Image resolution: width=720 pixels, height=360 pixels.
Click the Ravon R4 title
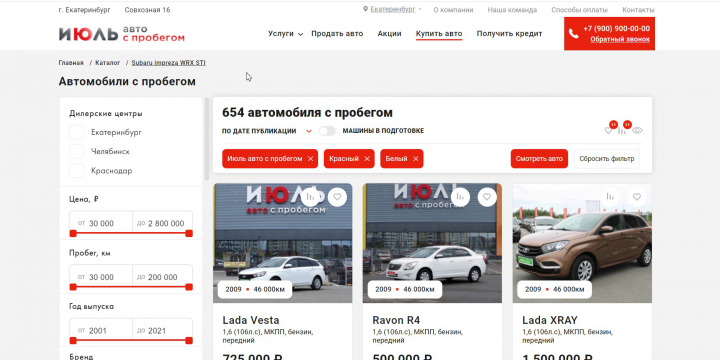pos(396,320)
